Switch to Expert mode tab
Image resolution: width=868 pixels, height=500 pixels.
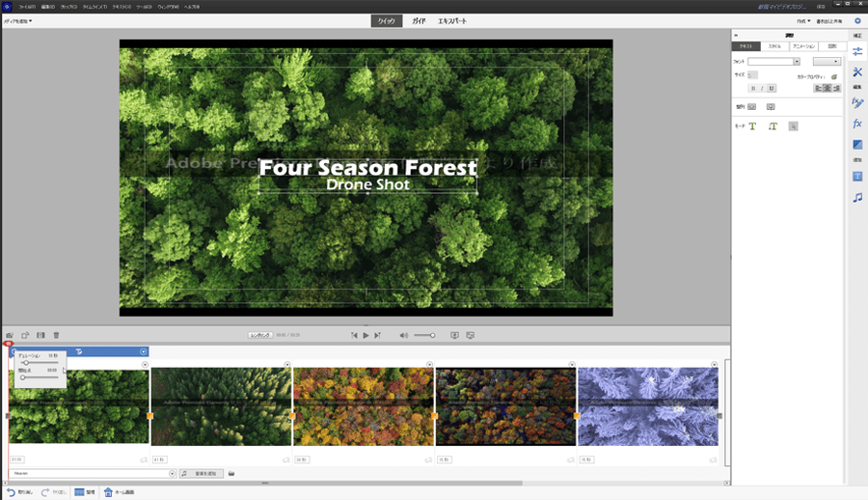pos(452,21)
